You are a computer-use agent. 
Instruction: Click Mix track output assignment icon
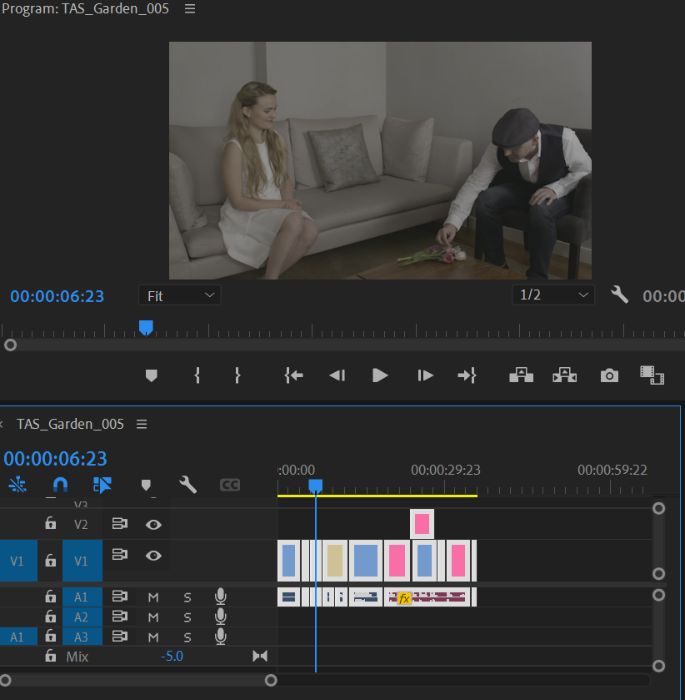(x=260, y=656)
